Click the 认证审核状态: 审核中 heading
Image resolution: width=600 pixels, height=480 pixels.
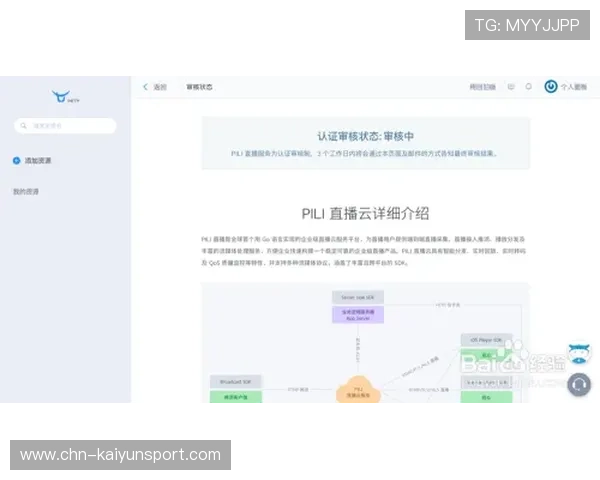pos(365,136)
